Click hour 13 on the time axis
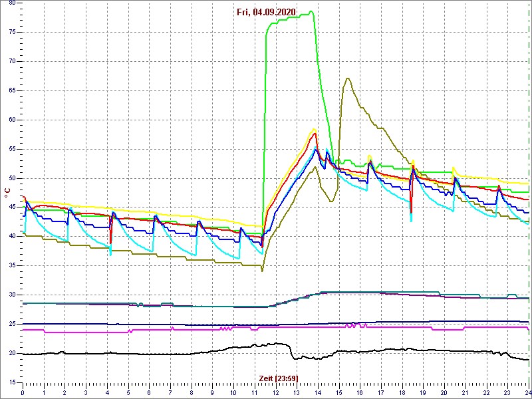This screenshot has width=532, height=399. [297, 393]
